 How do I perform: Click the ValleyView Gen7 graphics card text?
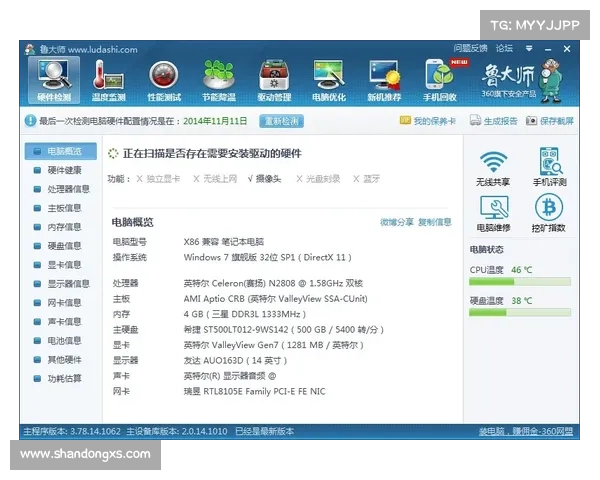(274, 345)
